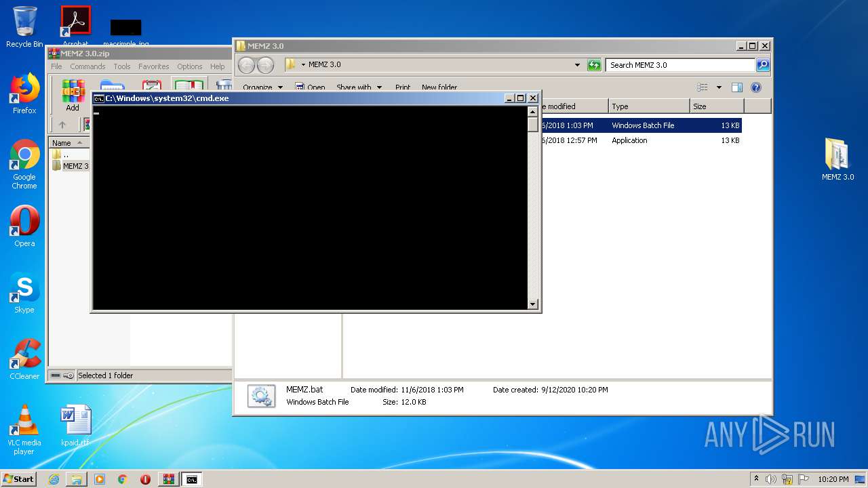The width and height of the screenshot is (868, 488).
Task: Change the view with the Explorer view icon
Action: (703, 87)
